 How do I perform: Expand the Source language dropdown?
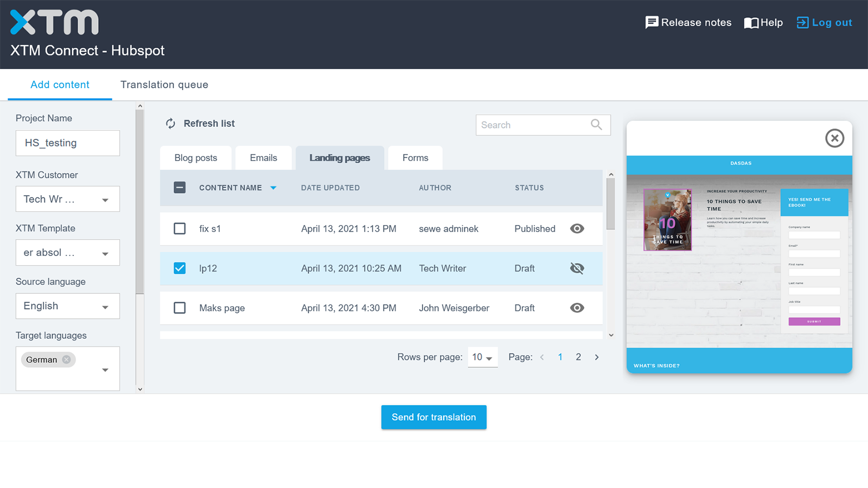68,306
